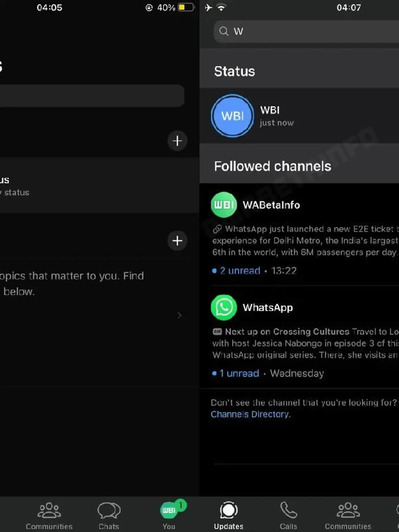Tap the plus button to add status
Screen dimensions: 399x532
point(177,141)
